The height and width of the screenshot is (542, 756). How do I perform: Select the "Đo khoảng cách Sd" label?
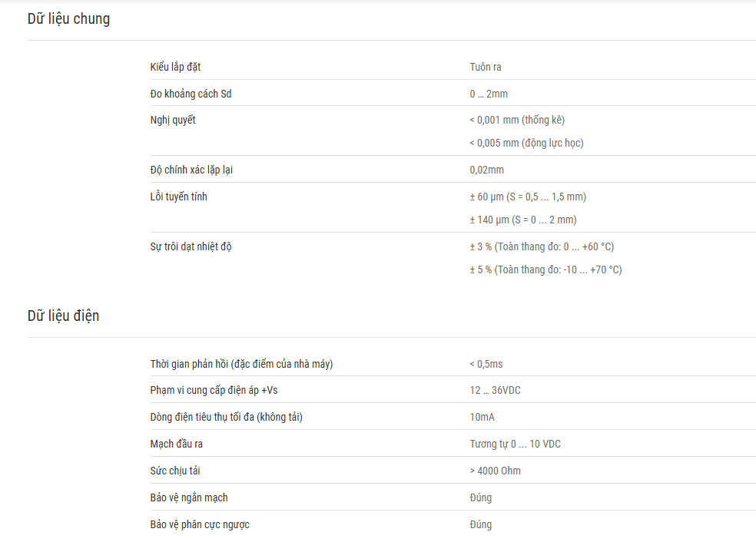(x=191, y=94)
